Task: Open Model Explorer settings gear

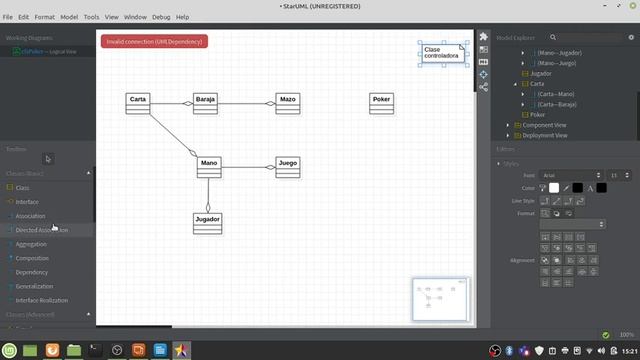Action: pyautogui.click(x=631, y=37)
